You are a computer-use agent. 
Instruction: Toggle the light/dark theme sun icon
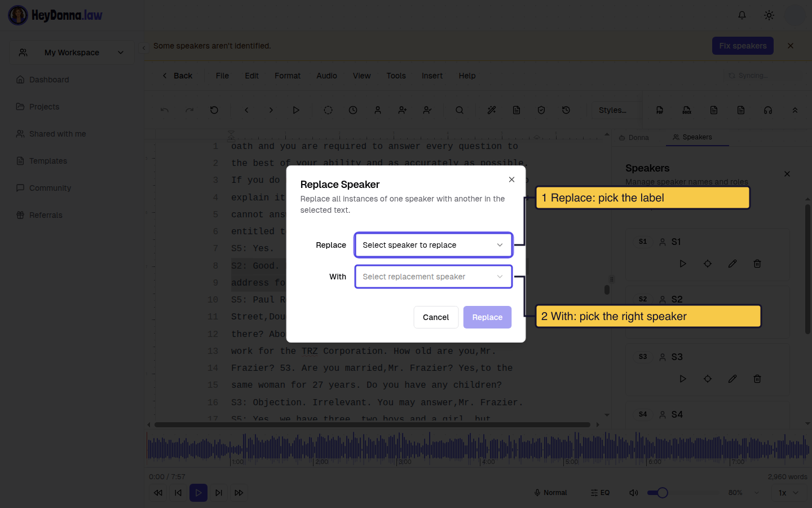tap(769, 15)
